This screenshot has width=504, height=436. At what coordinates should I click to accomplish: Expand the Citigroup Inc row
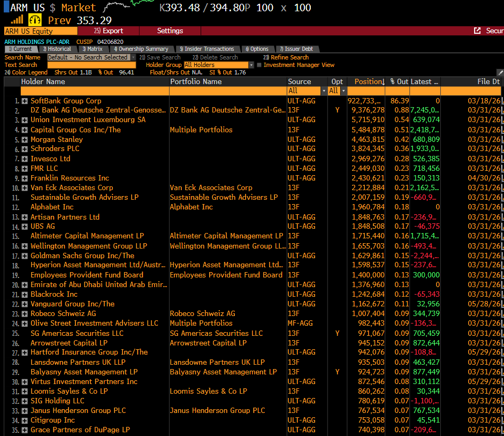(x=25, y=420)
